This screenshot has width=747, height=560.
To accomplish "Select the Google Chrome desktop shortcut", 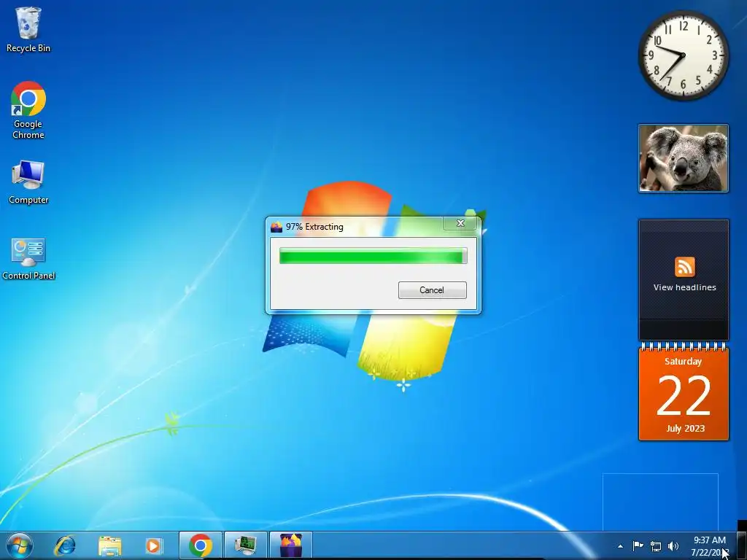I will [28, 110].
